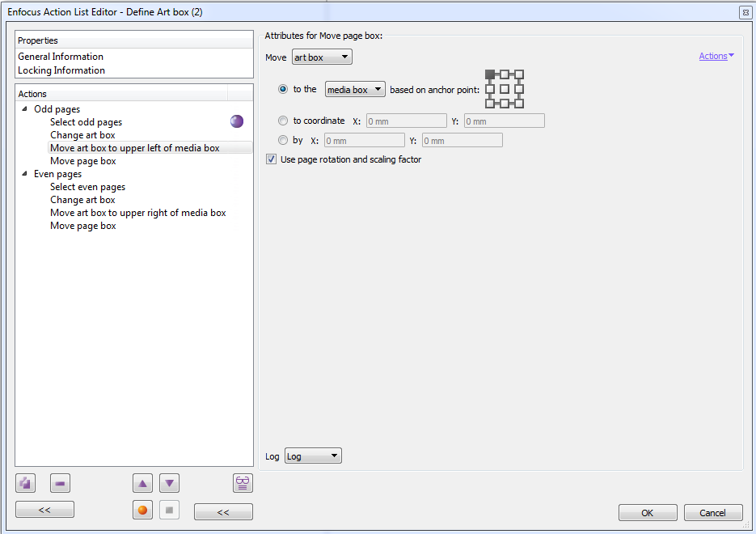This screenshot has height=534, width=756.
Task: Select center anchor point
Action: click(505, 89)
